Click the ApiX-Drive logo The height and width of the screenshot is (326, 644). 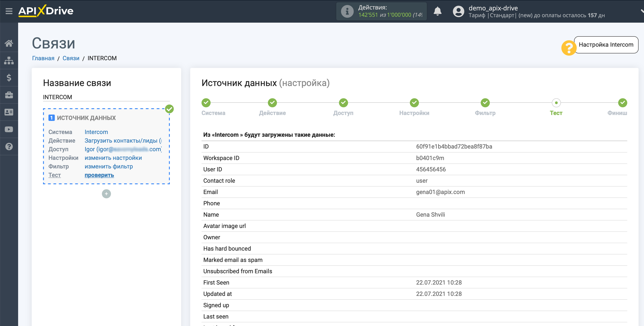click(x=46, y=11)
